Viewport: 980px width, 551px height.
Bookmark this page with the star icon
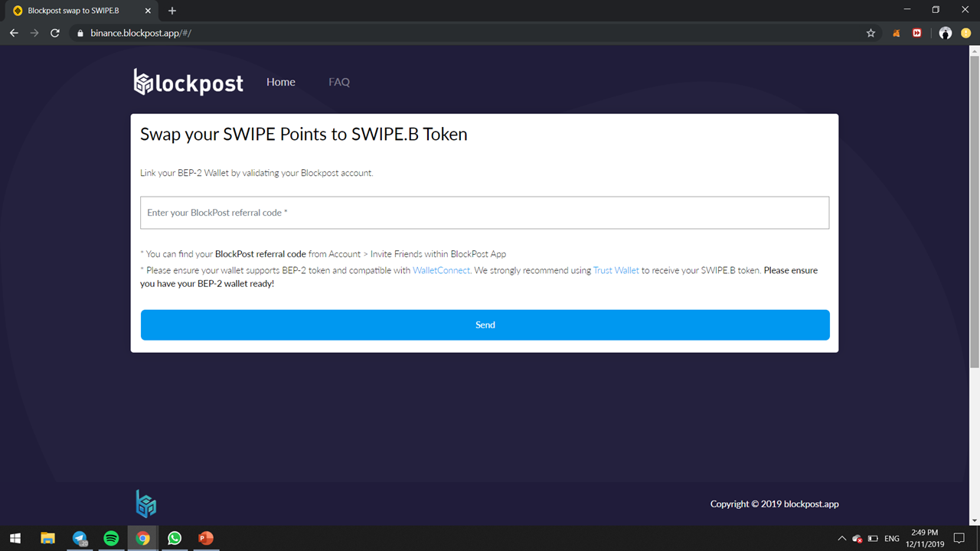(x=871, y=33)
